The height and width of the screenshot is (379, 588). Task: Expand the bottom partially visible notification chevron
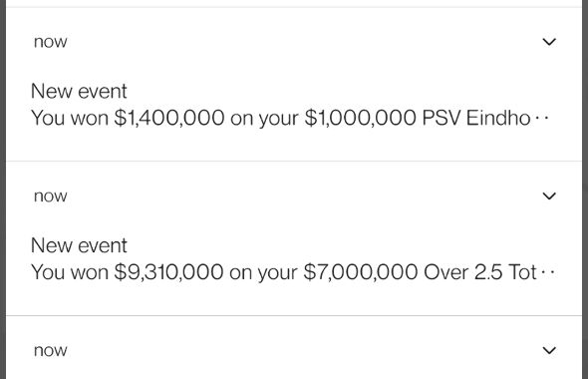point(549,350)
